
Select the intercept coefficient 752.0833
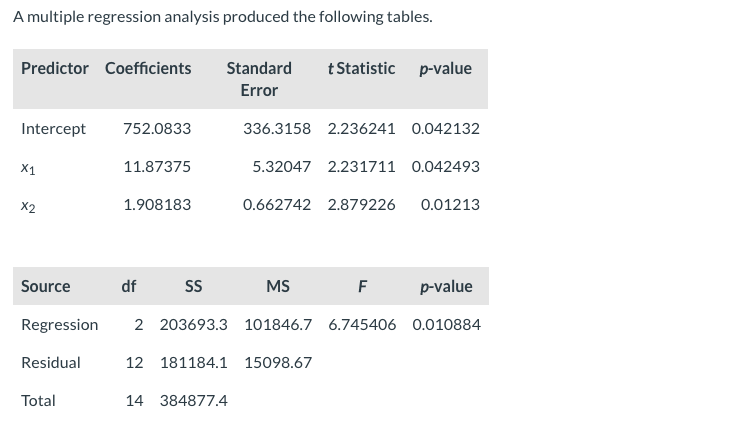pos(157,128)
